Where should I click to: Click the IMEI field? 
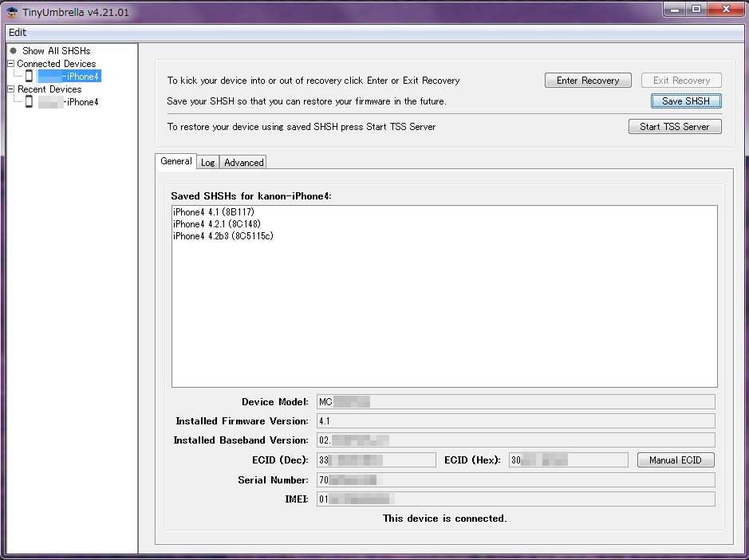(515, 499)
